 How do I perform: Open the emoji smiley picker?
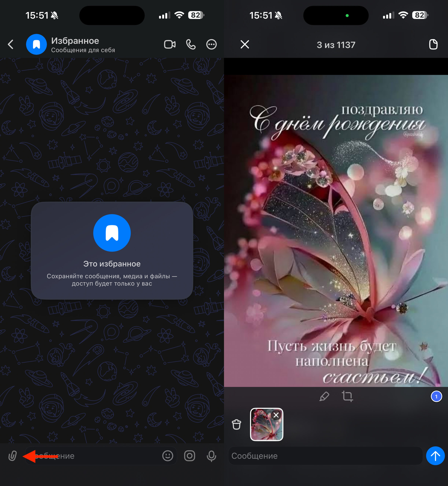[x=167, y=456]
